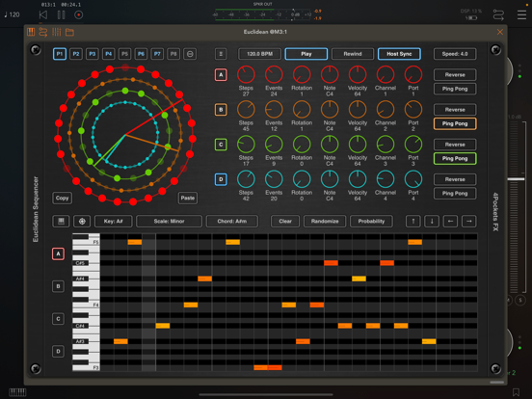Screen dimensions: 532x399
Task: Rewind transport to start in host
Action: pos(43,14)
